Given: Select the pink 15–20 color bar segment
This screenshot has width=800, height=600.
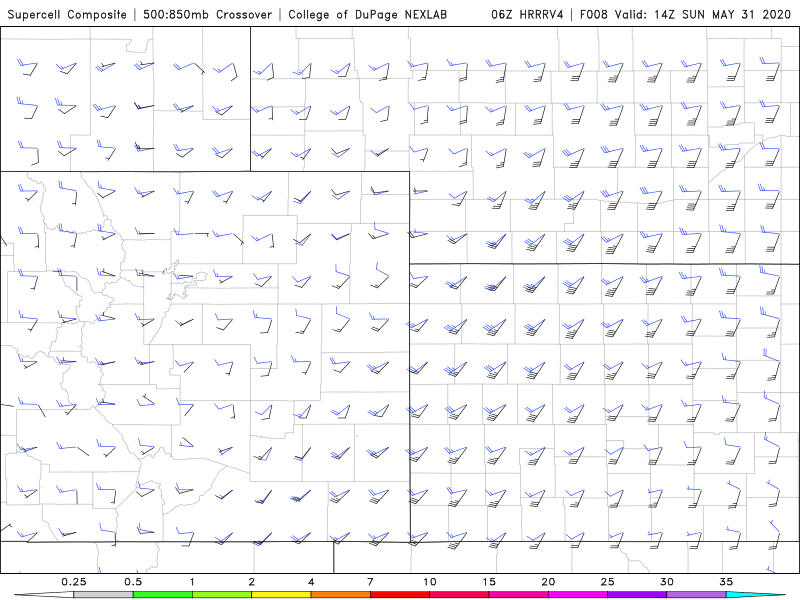Looking at the screenshot, I should [518, 595].
